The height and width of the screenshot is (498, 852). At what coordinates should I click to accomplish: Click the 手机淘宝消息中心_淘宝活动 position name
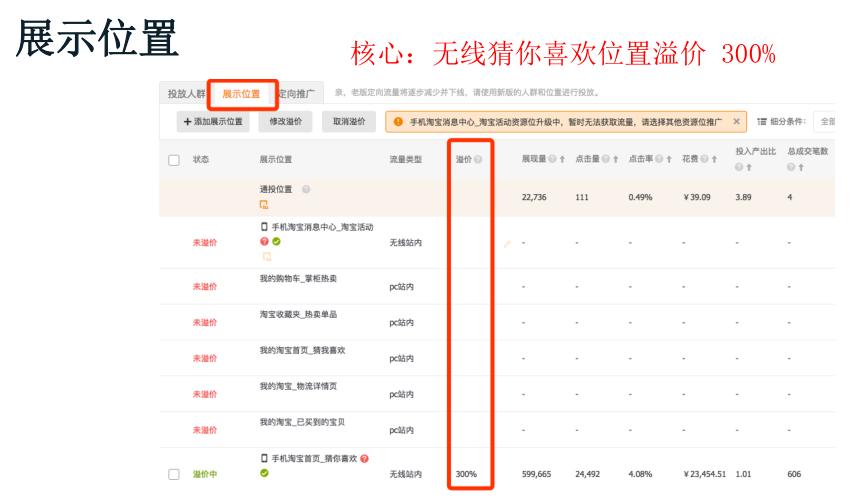coord(322,226)
